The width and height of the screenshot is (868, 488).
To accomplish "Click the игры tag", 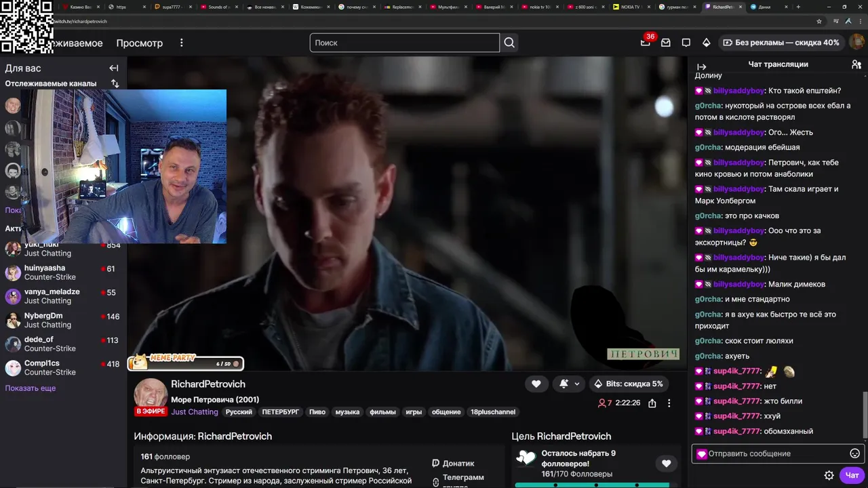I will pos(414,412).
